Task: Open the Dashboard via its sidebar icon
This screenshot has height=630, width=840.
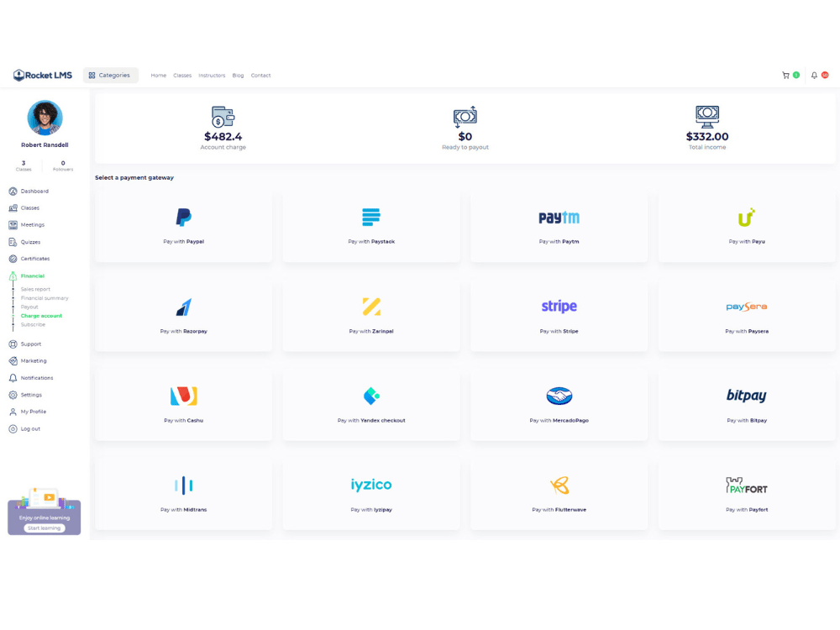Action: click(13, 191)
